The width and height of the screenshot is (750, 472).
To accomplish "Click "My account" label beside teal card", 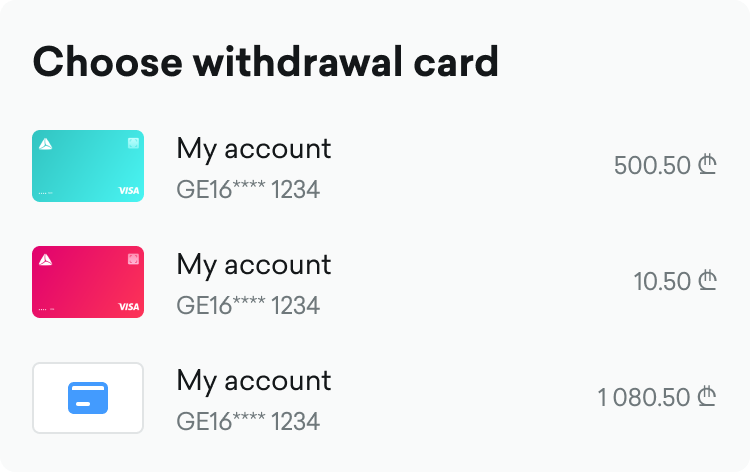I will click(x=253, y=149).
